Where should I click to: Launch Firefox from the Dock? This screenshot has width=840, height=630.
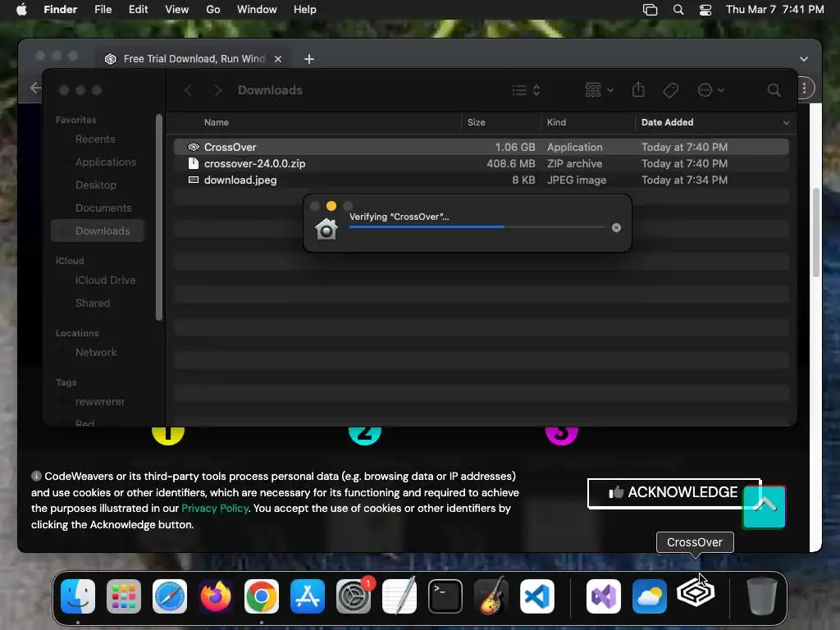point(216,596)
